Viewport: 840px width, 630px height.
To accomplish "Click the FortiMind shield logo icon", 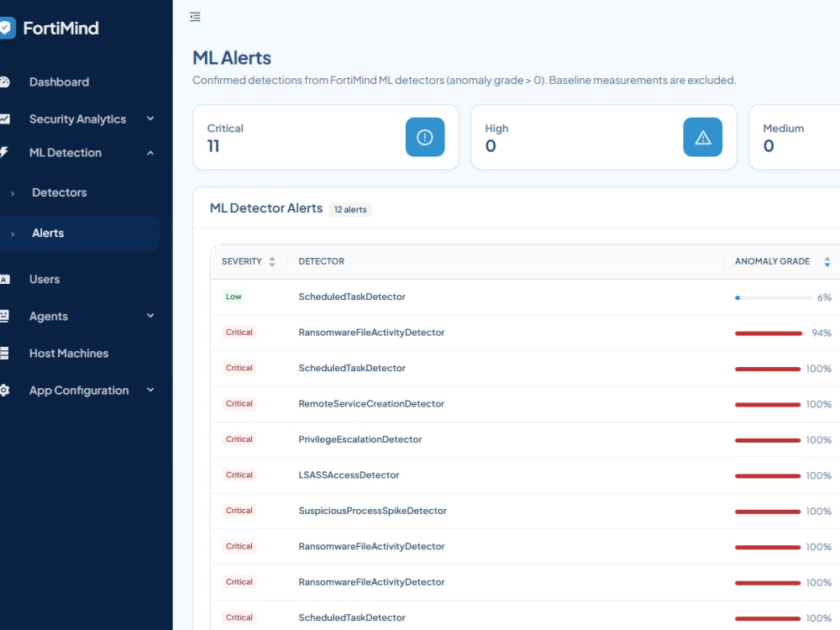I will [7, 28].
